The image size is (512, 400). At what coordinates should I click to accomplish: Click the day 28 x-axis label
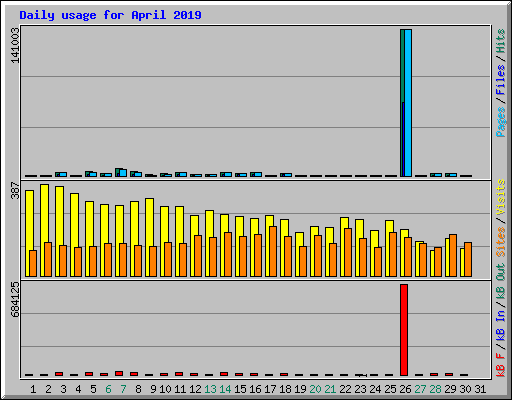pos(435,389)
